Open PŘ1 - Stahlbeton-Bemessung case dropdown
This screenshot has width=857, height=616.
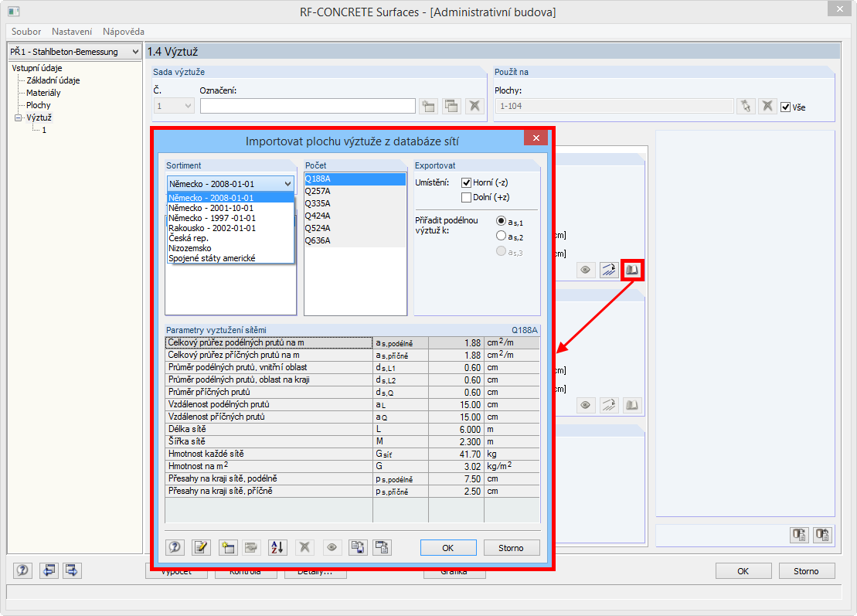(x=75, y=52)
